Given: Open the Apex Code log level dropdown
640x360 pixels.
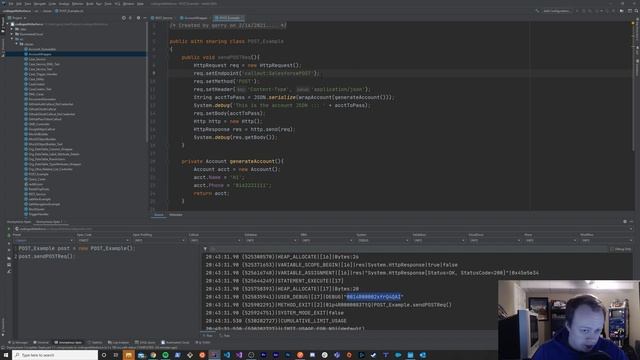Looking at the screenshot, I should click(x=103, y=240).
